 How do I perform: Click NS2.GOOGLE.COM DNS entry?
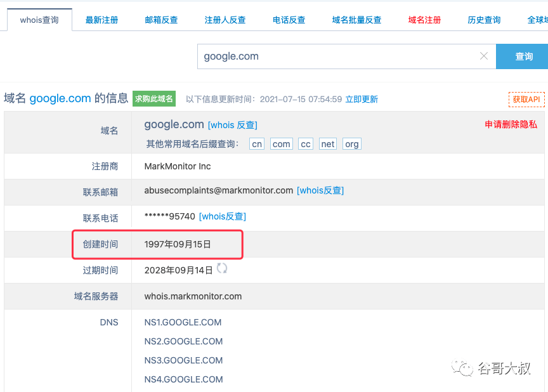coord(183,341)
